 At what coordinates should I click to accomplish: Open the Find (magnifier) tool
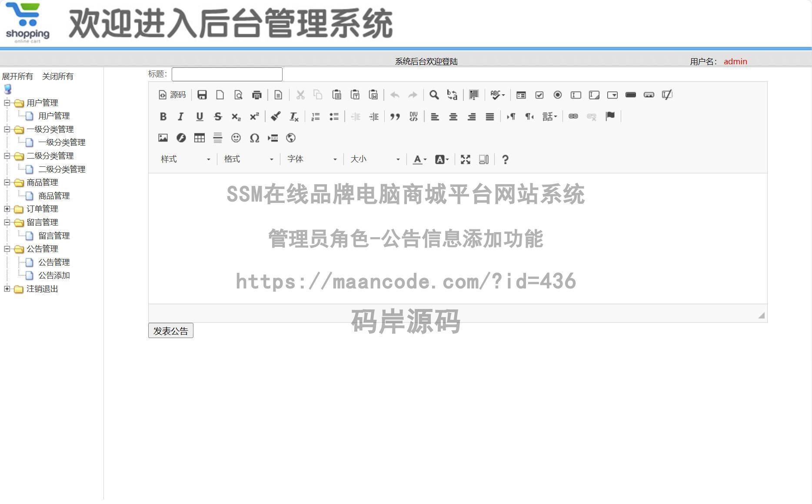pyautogui.click(x=434, y=95)
